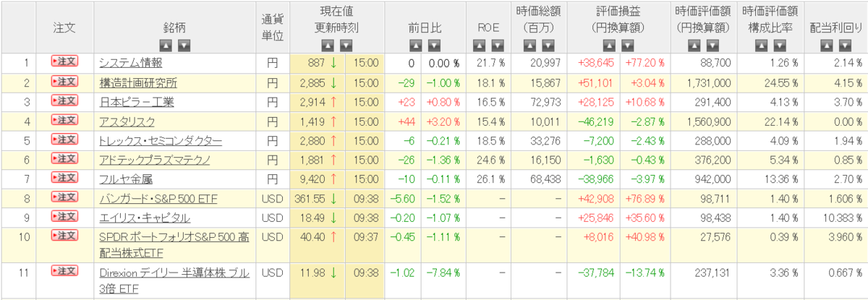Open アスタリスク stock link
This screenshot has width=868, height=300.
pos(126,121)
